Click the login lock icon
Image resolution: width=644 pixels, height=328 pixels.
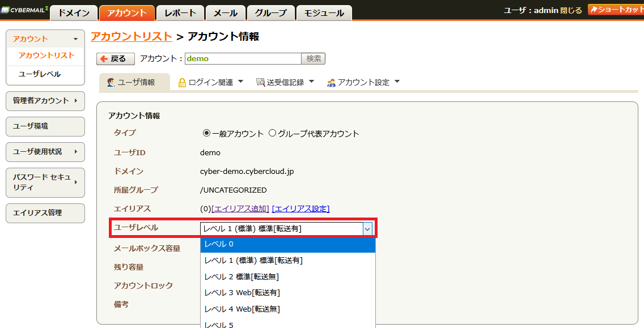[x=182, y=83]
